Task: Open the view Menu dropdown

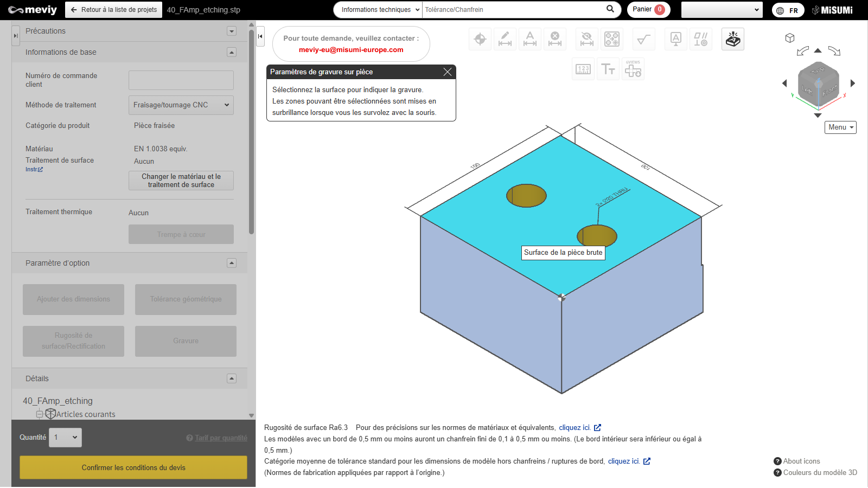Action: [840, 127]
